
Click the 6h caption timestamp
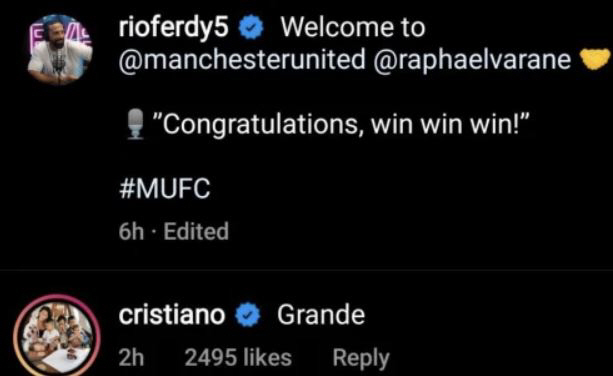(x=131, y=231)
